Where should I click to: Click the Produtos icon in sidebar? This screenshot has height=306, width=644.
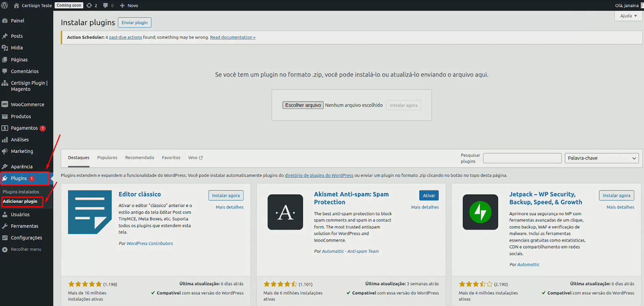point(5,116)
